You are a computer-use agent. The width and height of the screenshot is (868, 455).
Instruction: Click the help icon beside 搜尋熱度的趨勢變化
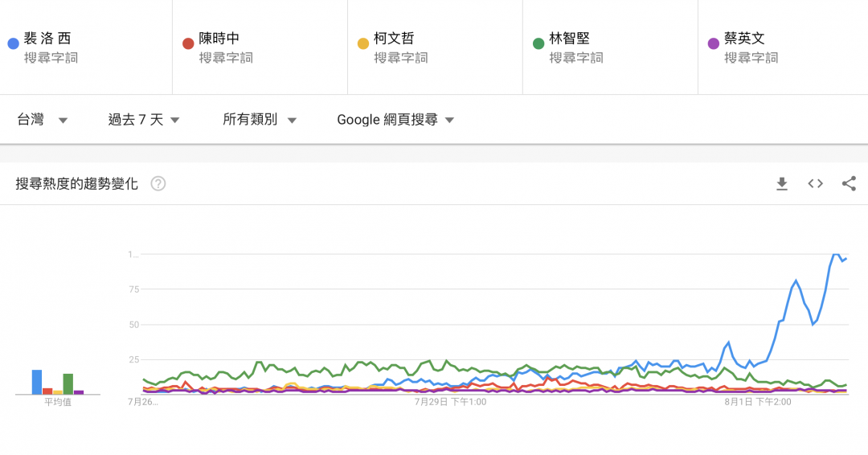coord(158,184)
